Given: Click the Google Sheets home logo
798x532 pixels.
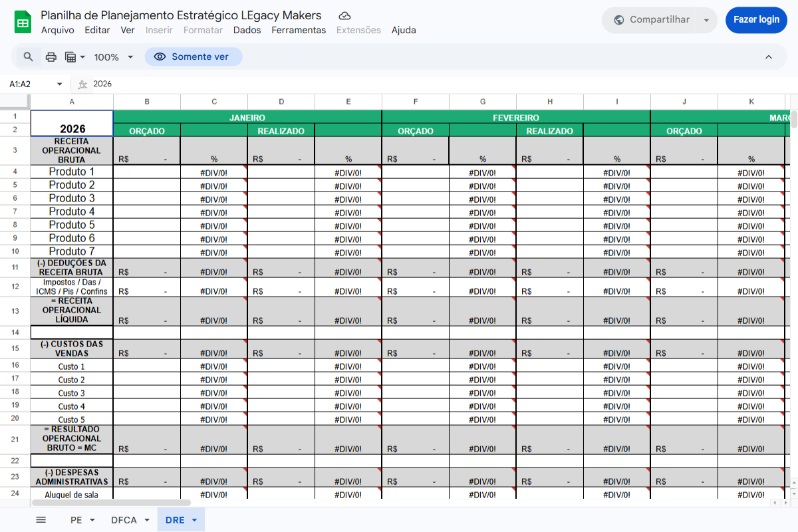Looking at the screenshot, I should click(23, 22).
